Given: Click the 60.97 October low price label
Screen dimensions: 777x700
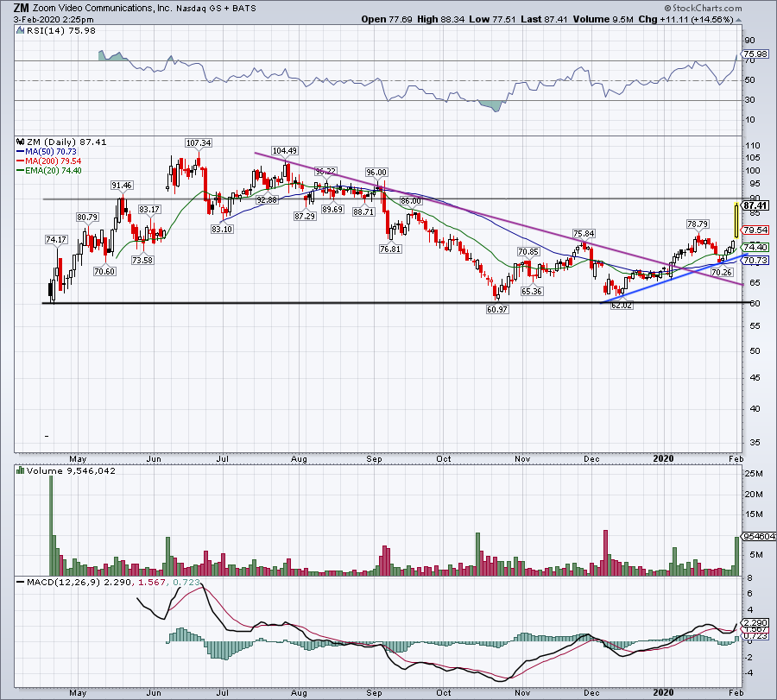Looking at the screenshot, I should [x=497, y=310].
